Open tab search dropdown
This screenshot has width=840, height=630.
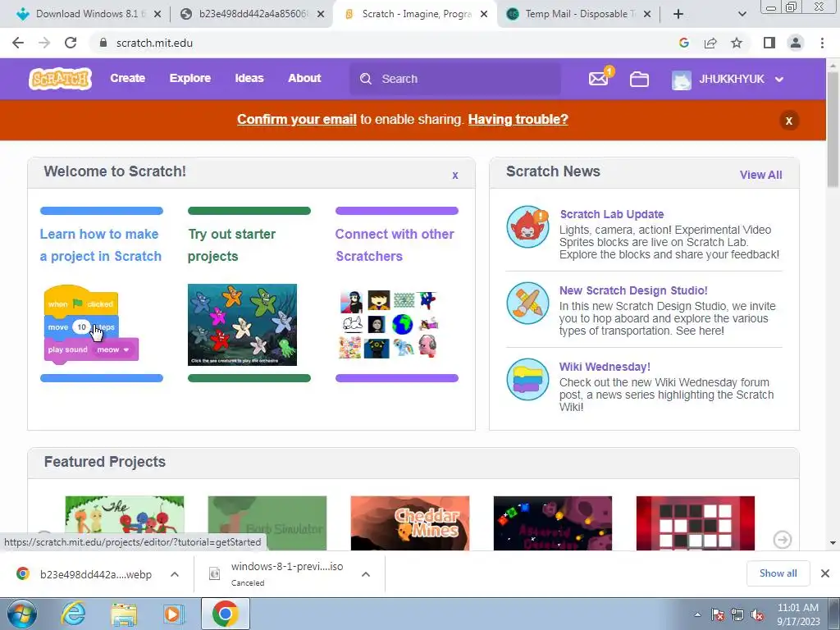[742, 14]
